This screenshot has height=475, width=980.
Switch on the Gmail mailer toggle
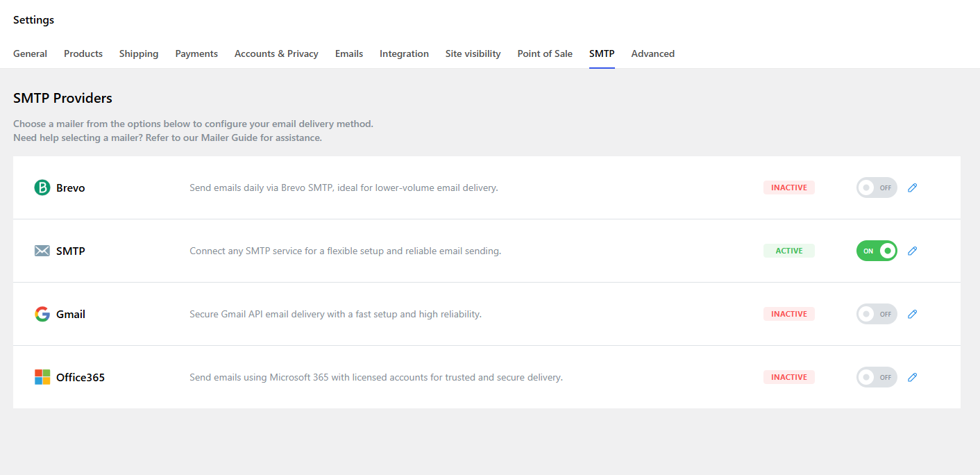coord(877,314)
